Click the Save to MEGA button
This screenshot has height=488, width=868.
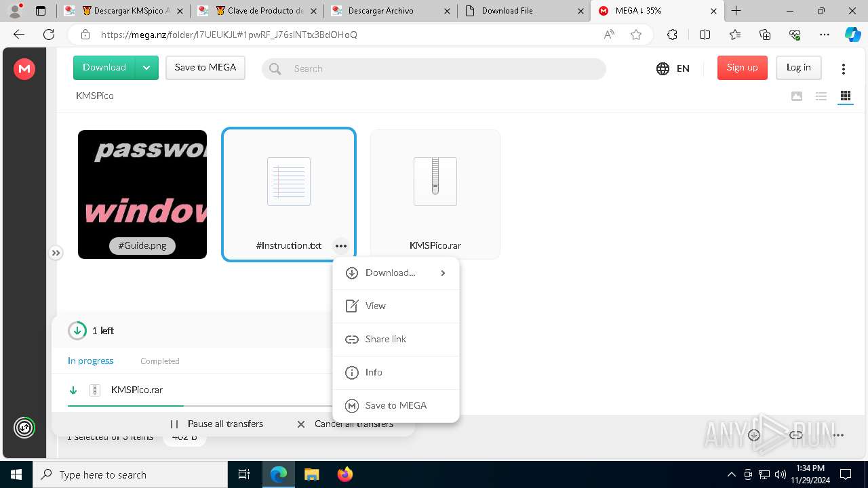click(205, 68)
